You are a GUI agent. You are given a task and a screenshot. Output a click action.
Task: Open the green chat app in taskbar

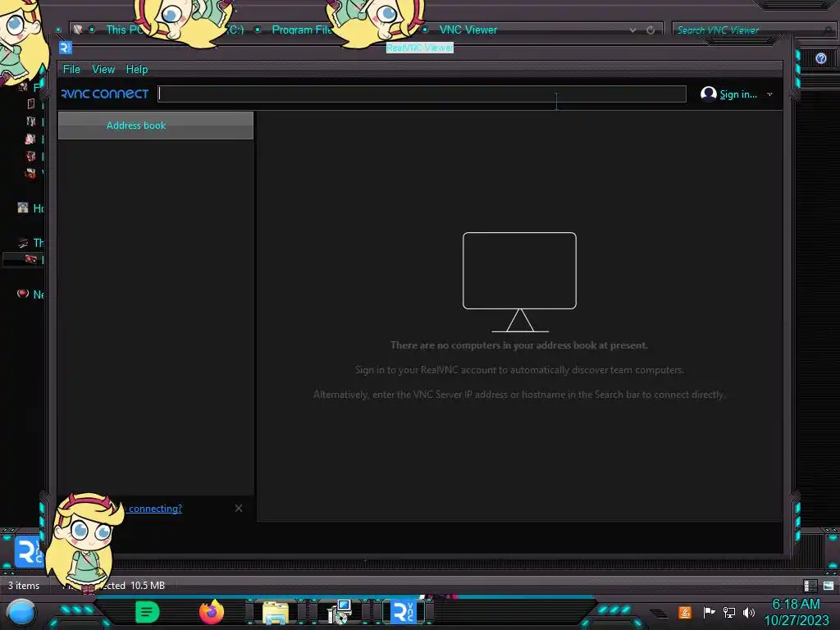point(148,612)
